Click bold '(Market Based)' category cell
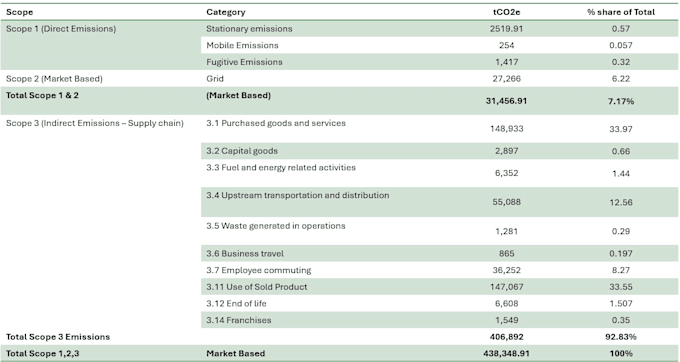680x362 pixels. tap(239, 95)
